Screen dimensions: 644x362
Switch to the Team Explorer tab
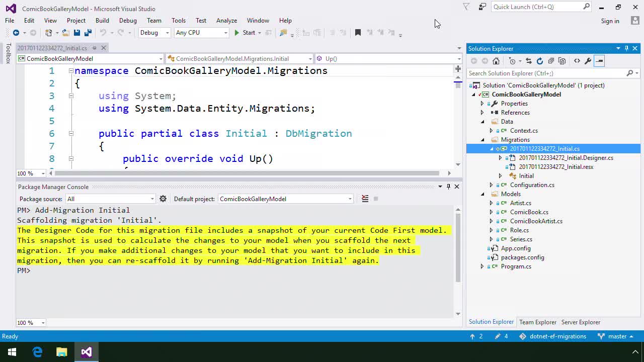coord(537,322)
